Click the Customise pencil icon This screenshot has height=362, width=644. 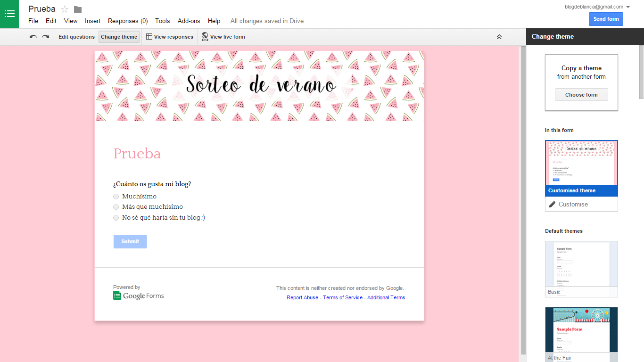coord(552,204)
